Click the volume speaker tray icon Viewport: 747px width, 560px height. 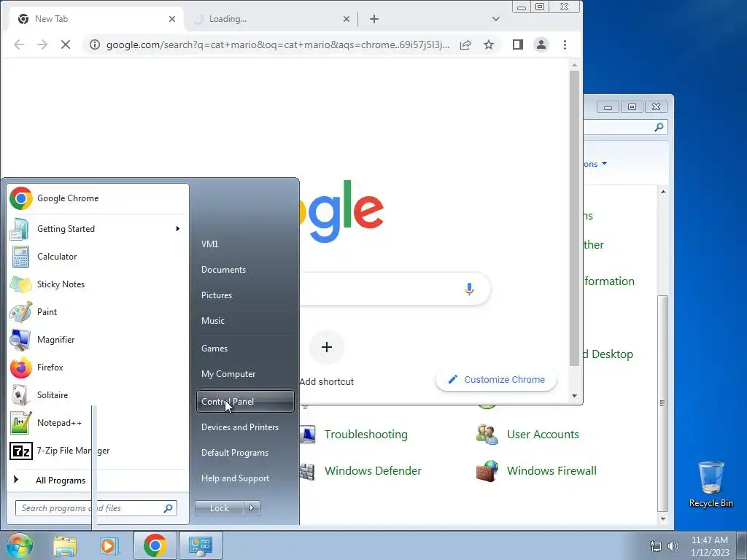[673, 546]
